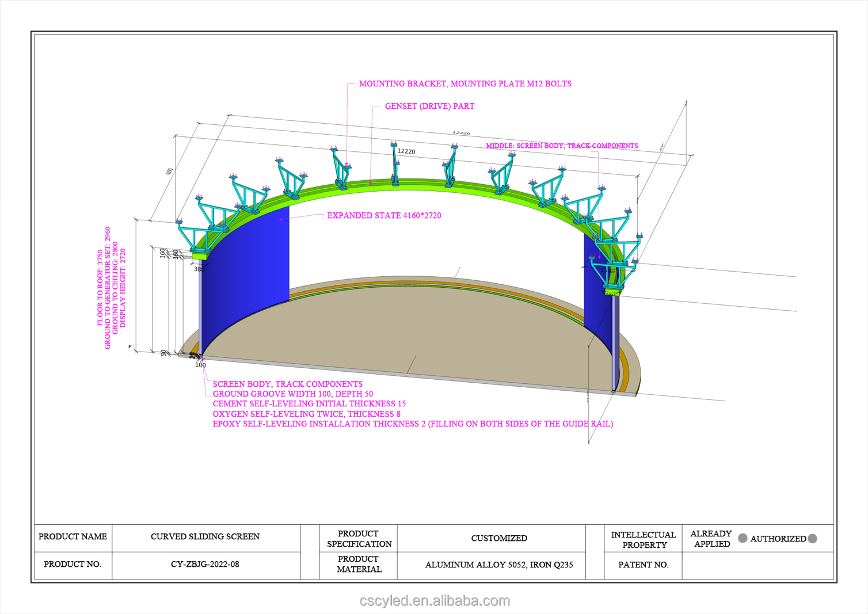Select the CUSTOMIZED specification cell
The image size is (868, 614).
(x=499, y=539)
